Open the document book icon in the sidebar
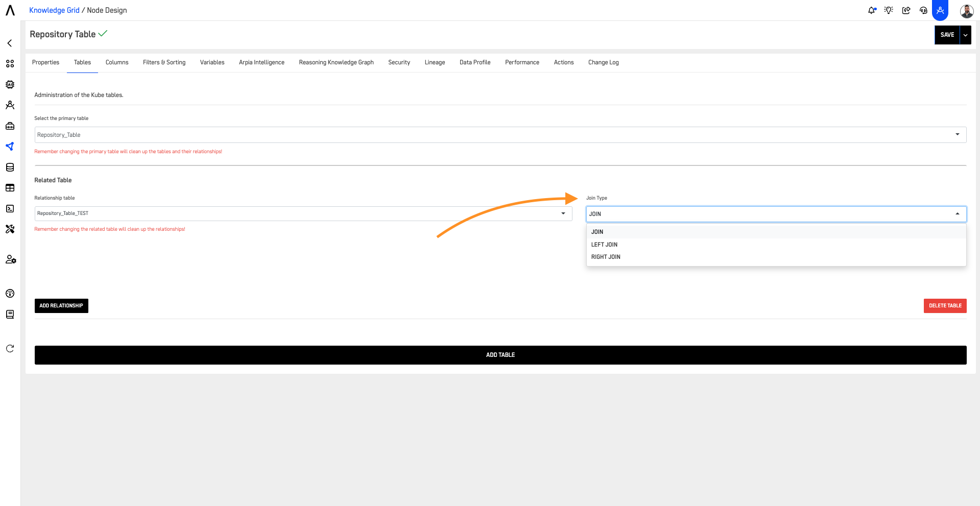This screenshot has width=980, height=506. point(10,314)
